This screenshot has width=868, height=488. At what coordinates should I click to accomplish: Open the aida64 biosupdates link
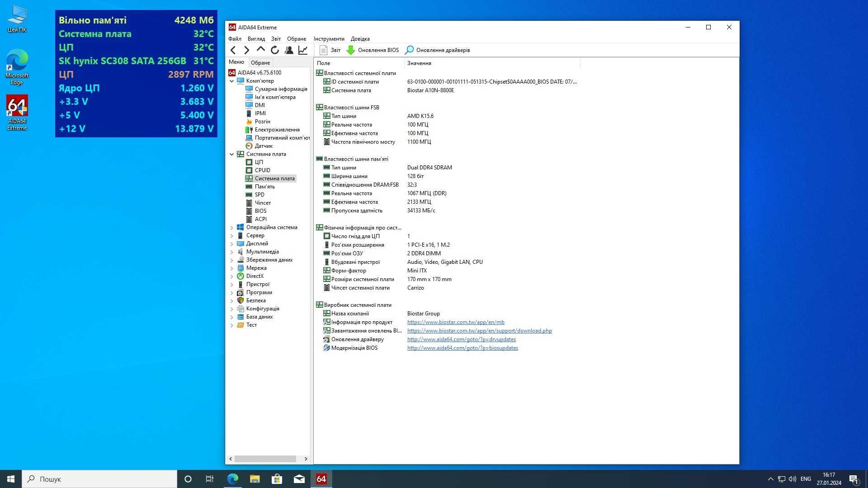(462, 348)
